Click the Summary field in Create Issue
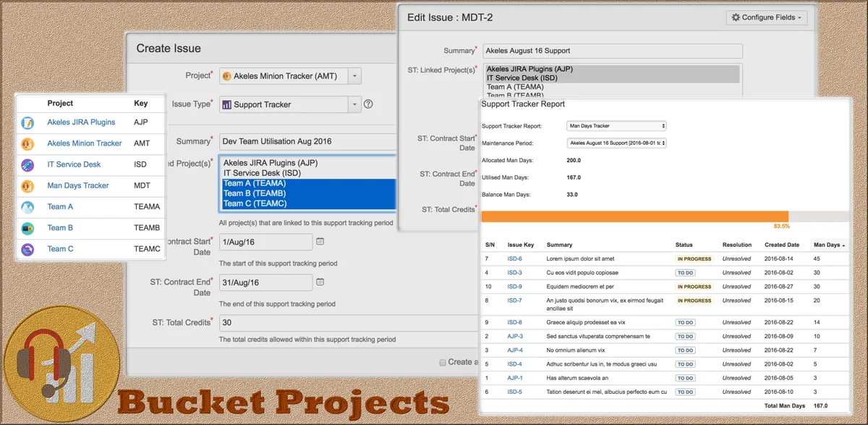This screenshot has height=425, width=868. pyautogui.click(x=307, y=142)
